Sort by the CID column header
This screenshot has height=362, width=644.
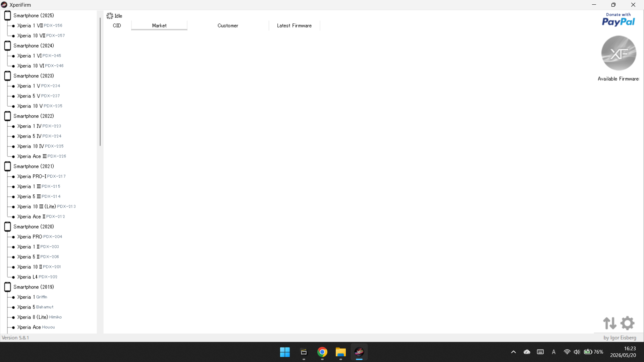click(x=117, y=25)
